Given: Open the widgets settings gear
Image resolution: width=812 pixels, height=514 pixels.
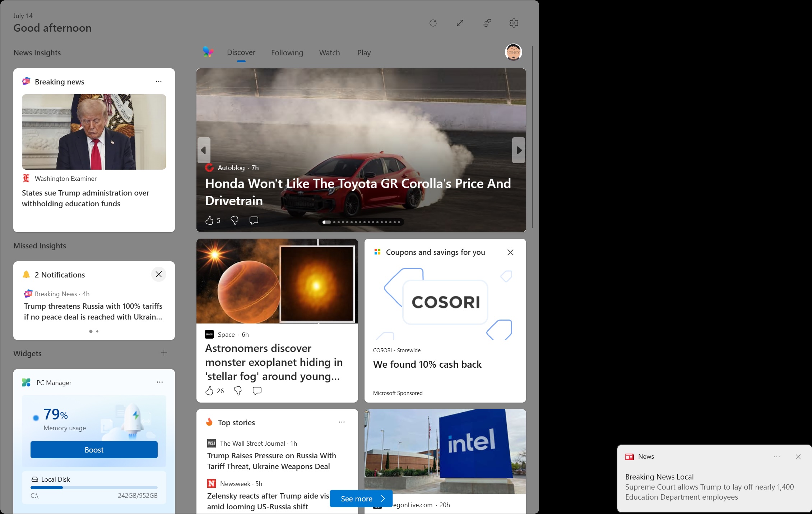Looking at the screenshot, I should coord(514,23).
